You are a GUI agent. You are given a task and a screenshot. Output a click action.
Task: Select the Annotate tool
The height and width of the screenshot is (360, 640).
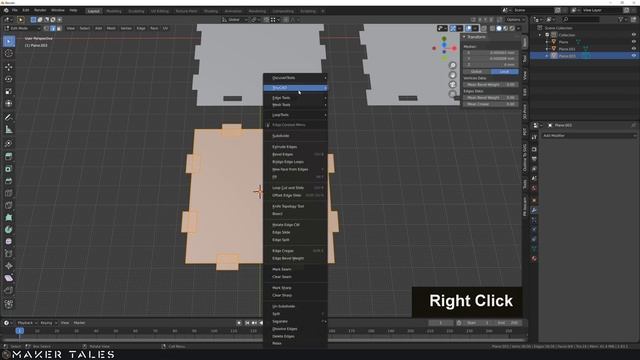[9, 117]
